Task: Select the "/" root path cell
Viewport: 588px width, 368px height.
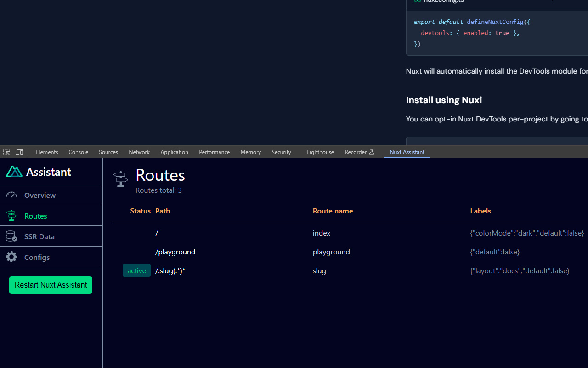Action: (x=157, y=233)
